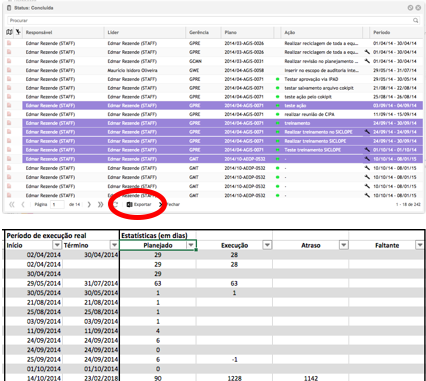The width and height of the screenshot is (426, 381).
Task: Click the pin icon beside the Responsável header
Action: click(x=18, y=32)
